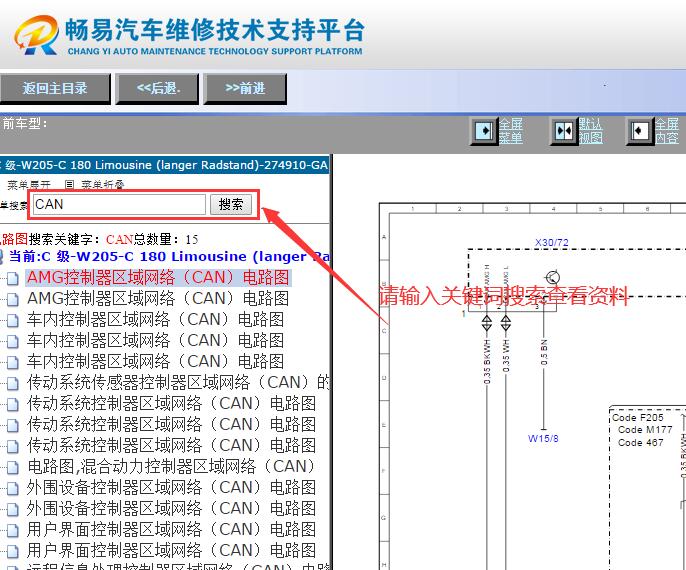Click wire label 0.5 BN in diagram
This screenshot has width=686, height=570.
(544, 352)
